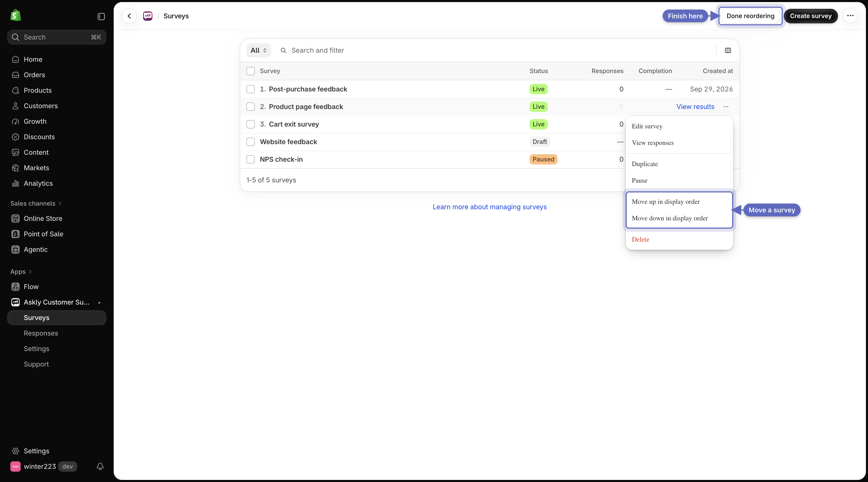
Task: Click the Customers person icon
Action: [x=16, y=106]
